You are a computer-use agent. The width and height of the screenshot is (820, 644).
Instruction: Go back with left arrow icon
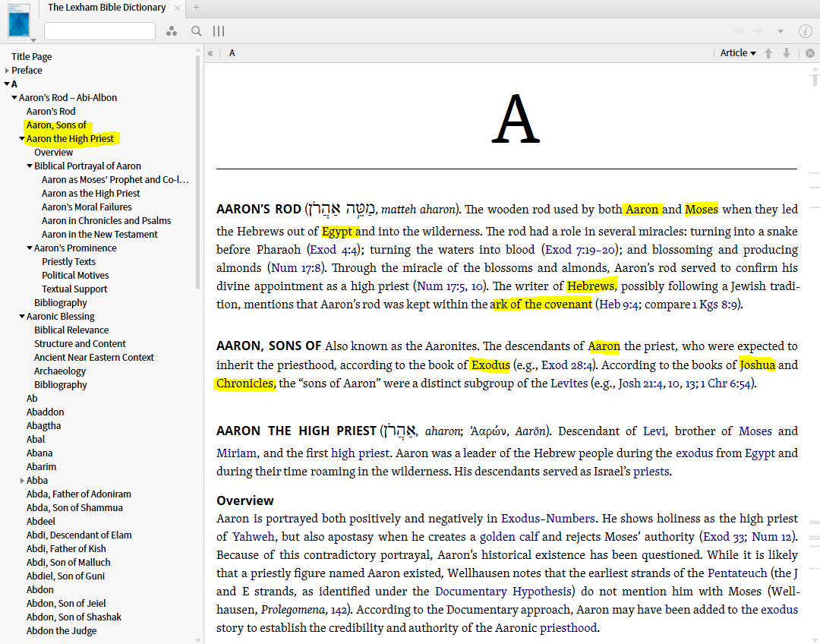tap(739, 31)
